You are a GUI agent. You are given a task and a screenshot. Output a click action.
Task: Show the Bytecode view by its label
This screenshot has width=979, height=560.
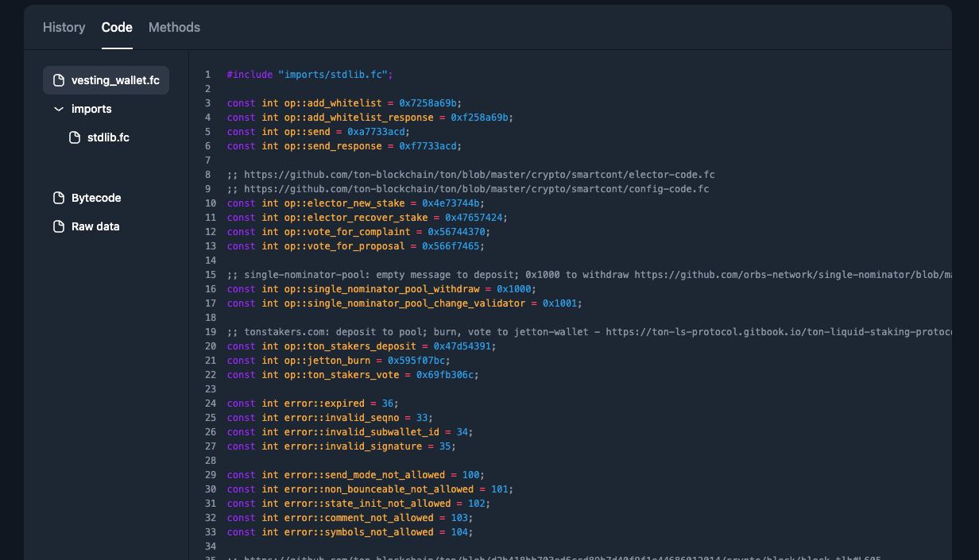[x=96, y=198]
